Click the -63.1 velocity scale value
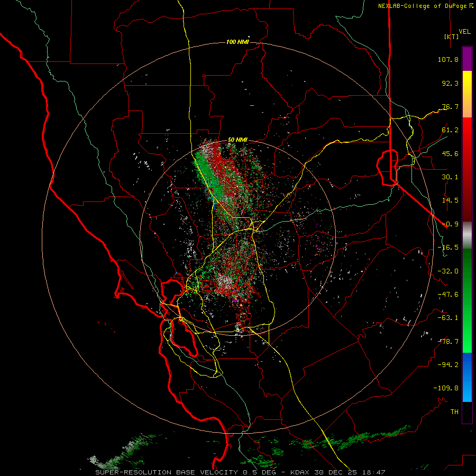 pos(448,318)
